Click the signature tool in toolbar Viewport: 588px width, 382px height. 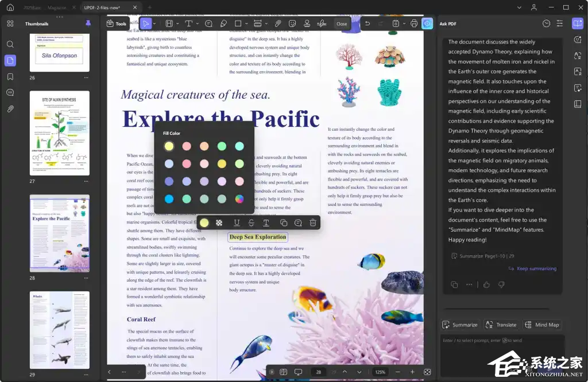pyautogui.click(x=322, y=24)
